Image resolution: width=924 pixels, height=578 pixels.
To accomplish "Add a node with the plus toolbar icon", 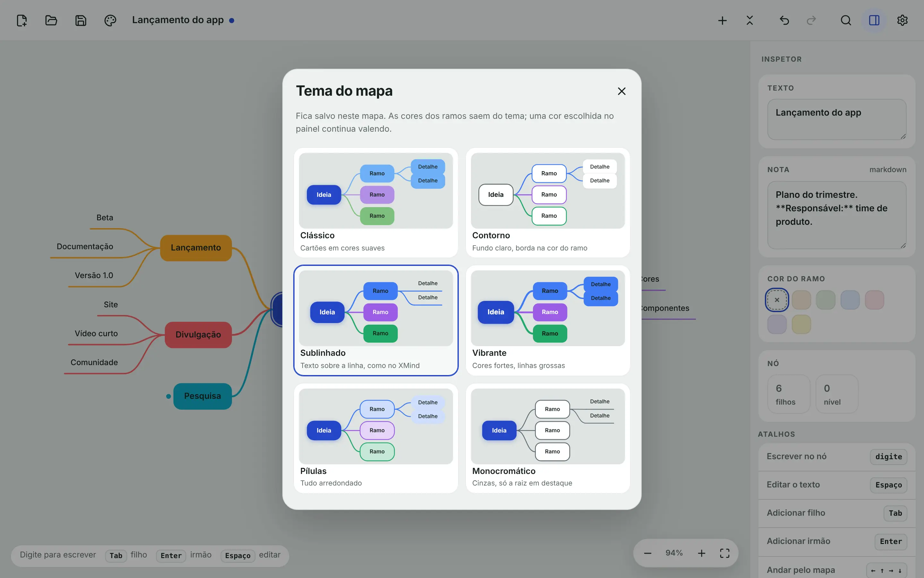I will pyautogui.click(x=722, y=20).
